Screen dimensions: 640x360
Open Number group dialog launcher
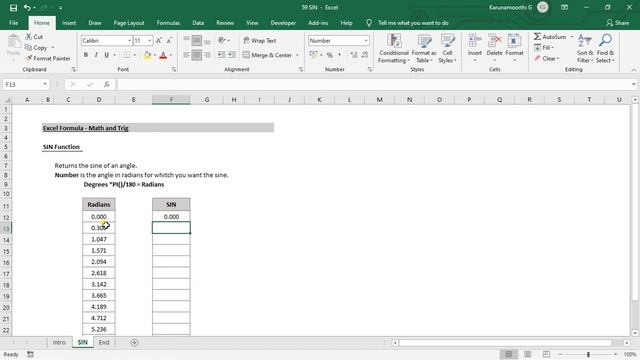tap(370, 70)
